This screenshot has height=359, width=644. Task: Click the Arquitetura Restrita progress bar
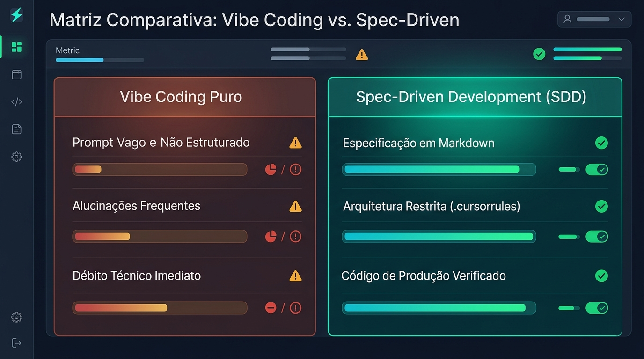coord(439,237)
